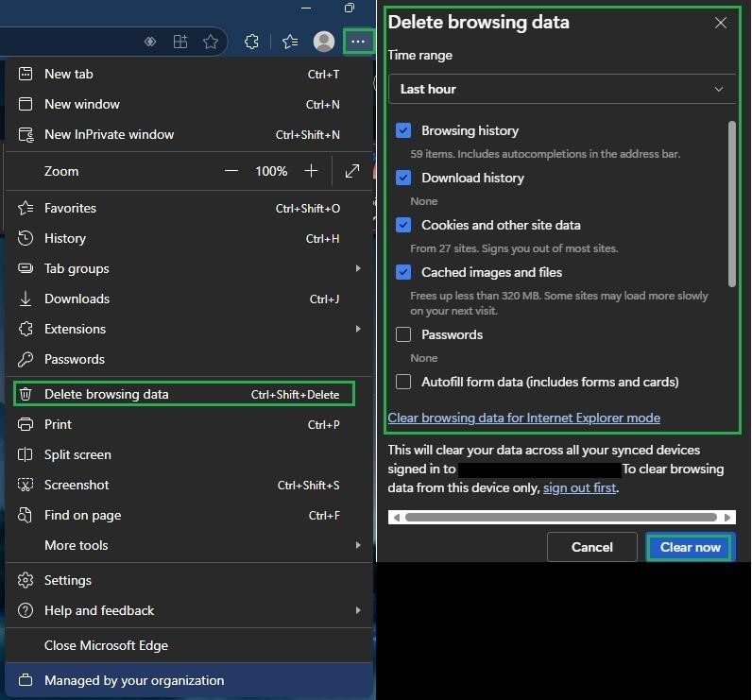Enter full screen via zoom arrow icon
Viewport: 752px width, 700px height.
(352, 171)
